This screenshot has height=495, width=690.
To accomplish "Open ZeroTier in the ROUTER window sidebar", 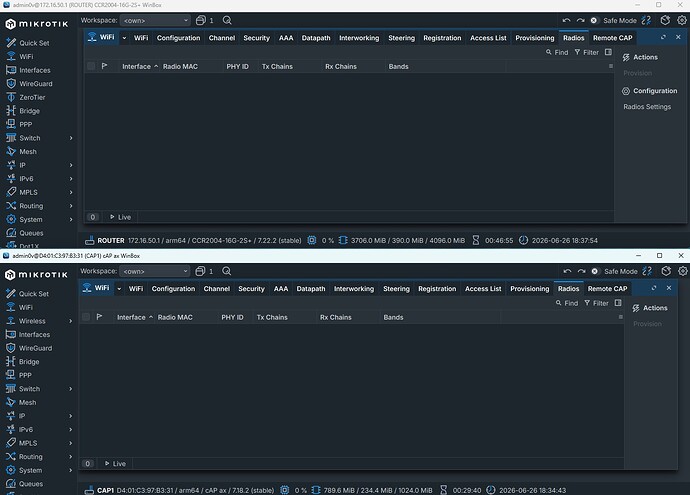I will click(x=26, y=97).
